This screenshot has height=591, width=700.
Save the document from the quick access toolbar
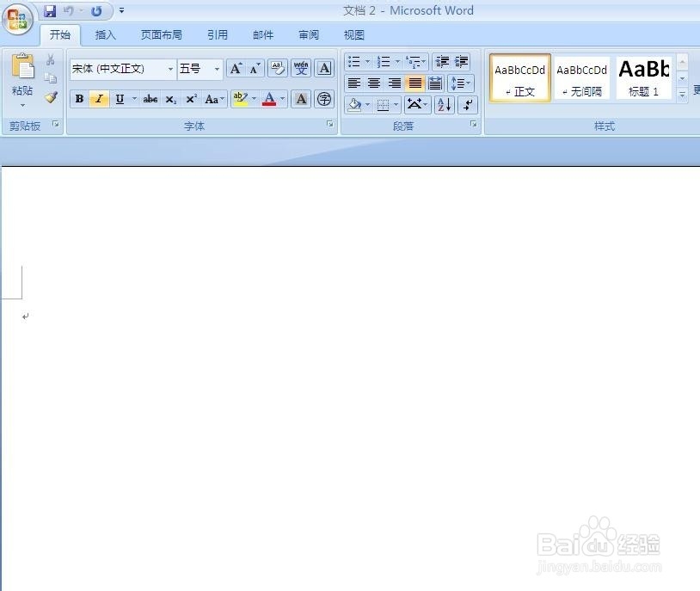pos(50,10)
